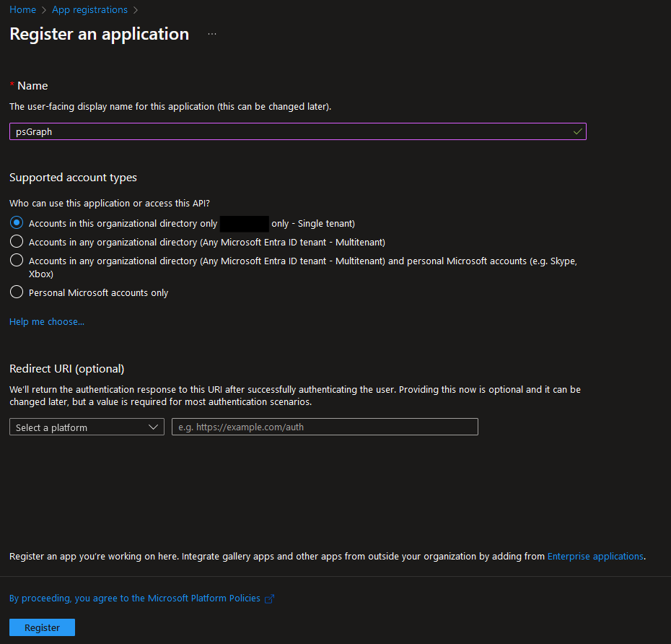Click the green validation checkmark in the Name field

point(576,131)
